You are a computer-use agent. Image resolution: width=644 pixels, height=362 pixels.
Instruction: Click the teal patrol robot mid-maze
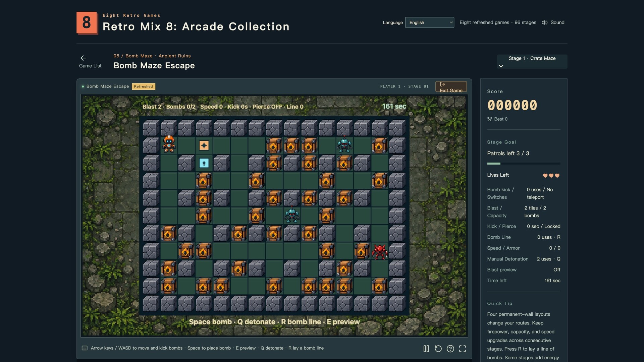coord(292,215)
